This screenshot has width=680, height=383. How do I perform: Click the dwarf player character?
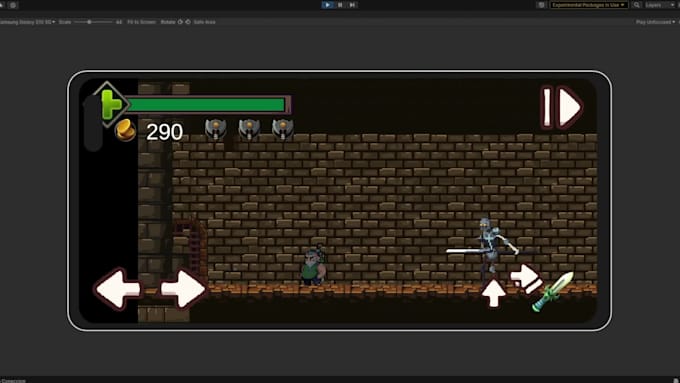(314, 265)
